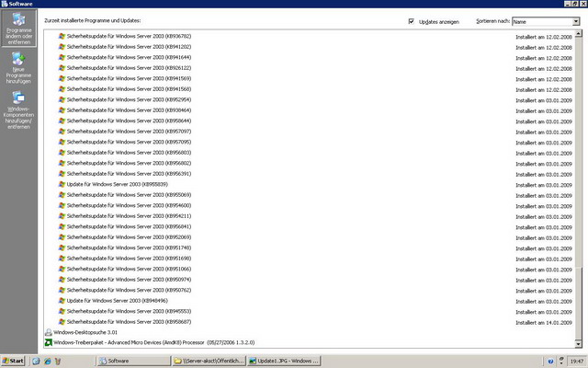
Task: Click the Windows flag icon of update KB926122
Action: (x=62, y=67)
